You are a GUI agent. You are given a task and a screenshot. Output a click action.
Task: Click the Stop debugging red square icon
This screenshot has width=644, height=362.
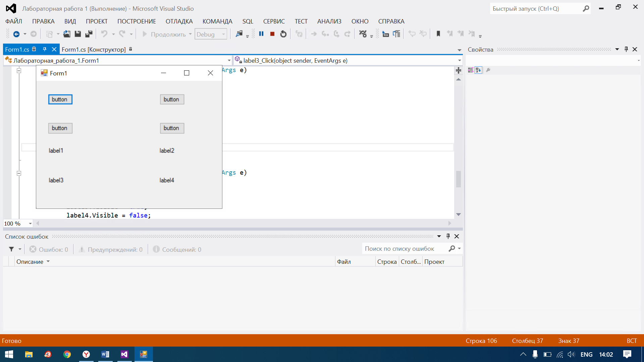[x=272, y=34]
